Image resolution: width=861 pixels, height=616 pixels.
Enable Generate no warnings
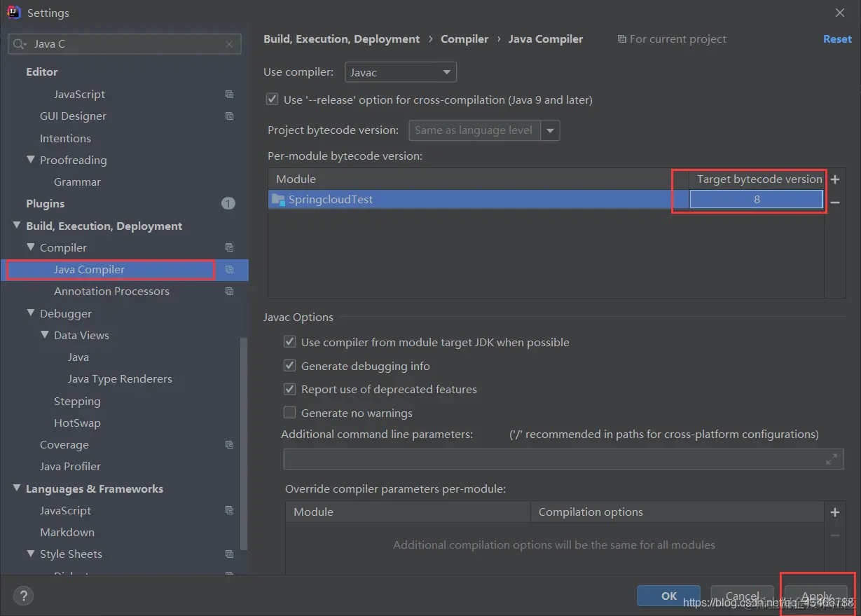(289, 413)
